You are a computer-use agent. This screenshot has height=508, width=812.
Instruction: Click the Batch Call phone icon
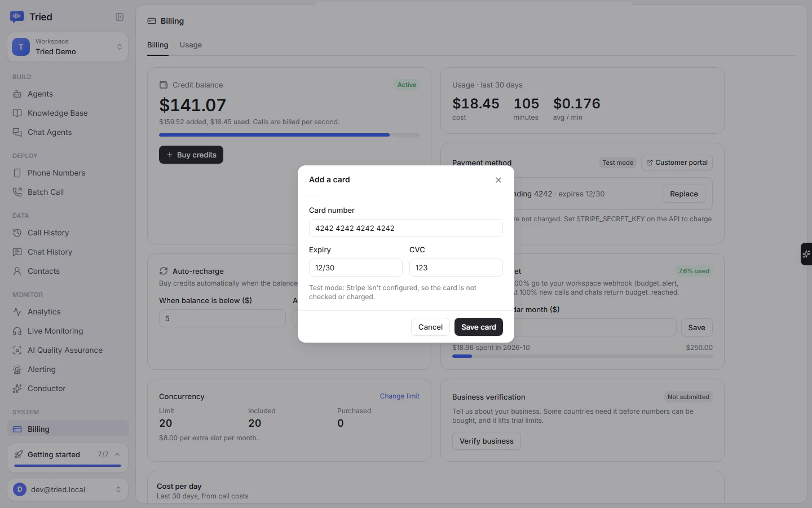click(17, 192)
